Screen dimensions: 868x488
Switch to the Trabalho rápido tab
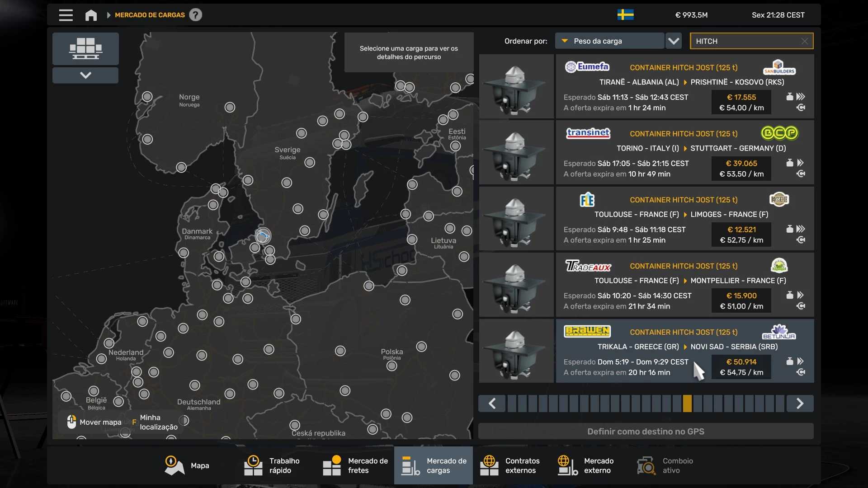pyautogui.click(x=272, y=465)
